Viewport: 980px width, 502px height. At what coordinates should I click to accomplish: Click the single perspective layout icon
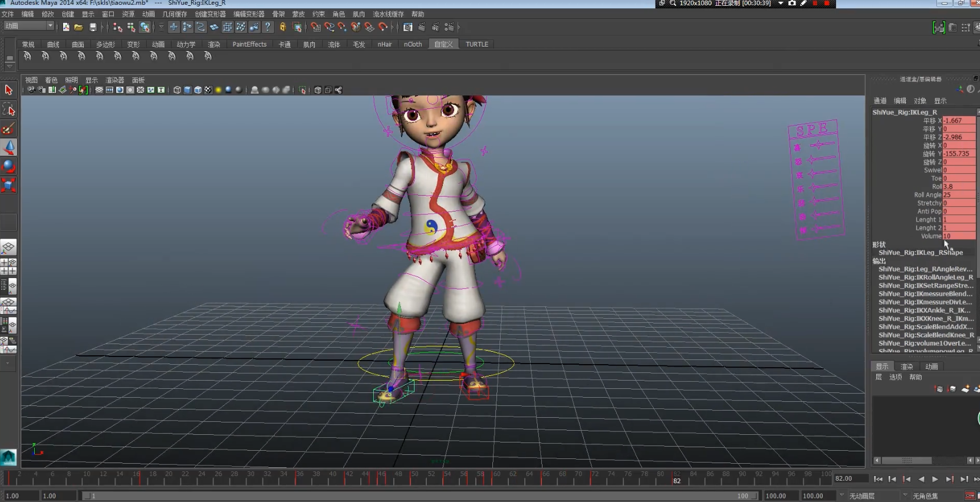8,247
